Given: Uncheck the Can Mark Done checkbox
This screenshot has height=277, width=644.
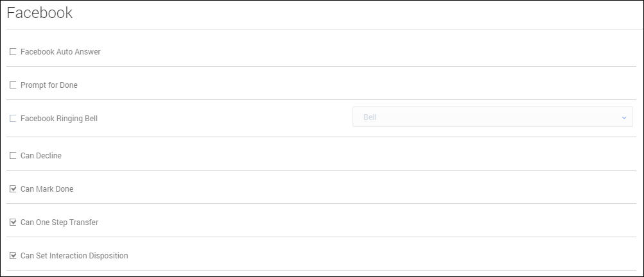Looking at the screenshot, I should [x=13, y=189].
